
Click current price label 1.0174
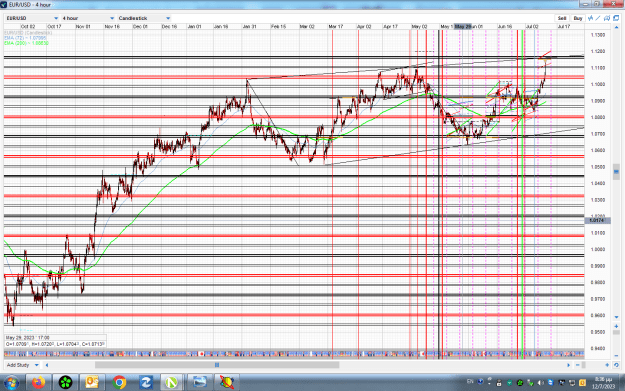[597, 220]
